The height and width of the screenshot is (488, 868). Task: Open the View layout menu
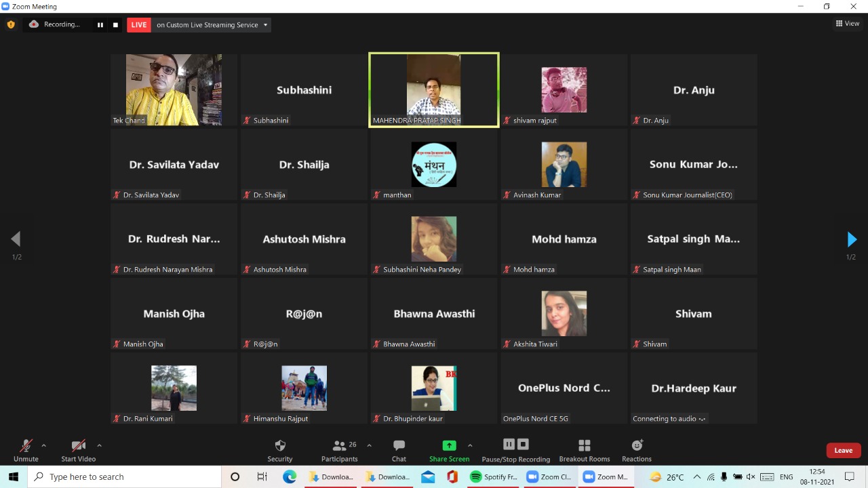[x=847, y=24]
